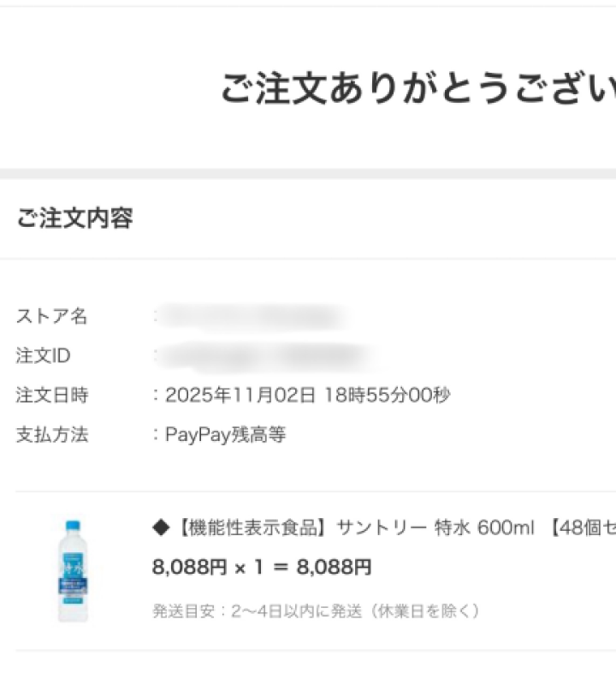Click the 発送目安 shipping estimate text

coord(315,611)
